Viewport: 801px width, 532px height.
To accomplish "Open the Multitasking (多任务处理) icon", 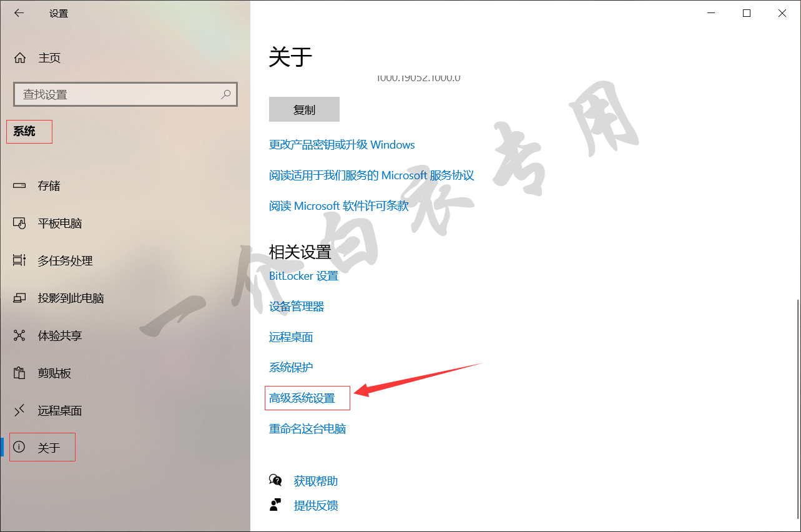I will 19,260.
